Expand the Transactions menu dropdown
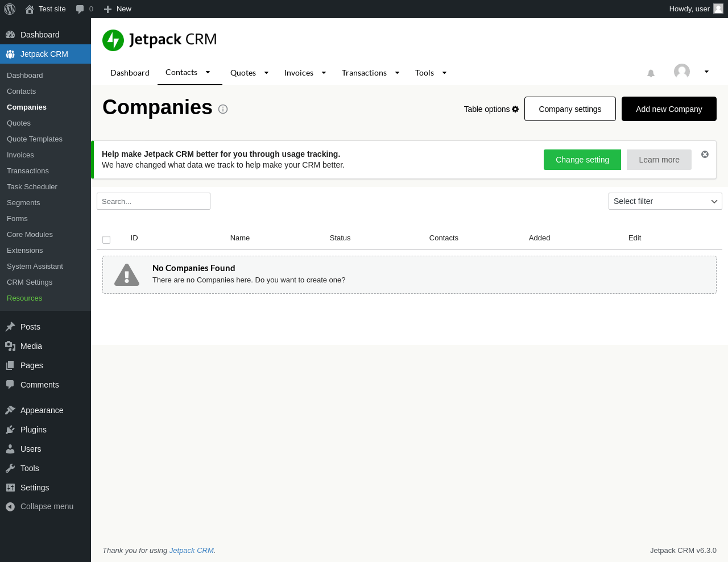The image size is (728, 562). tap(397, 73)
